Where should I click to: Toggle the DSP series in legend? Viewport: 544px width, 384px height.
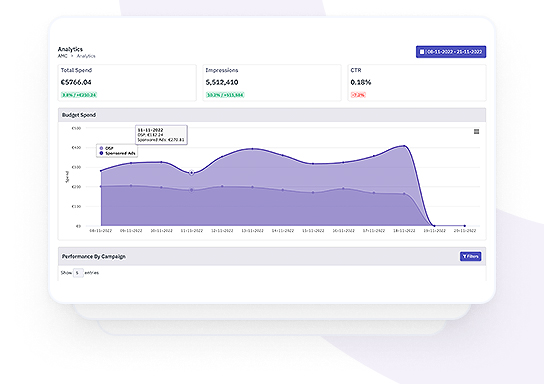tap(107, 148)
